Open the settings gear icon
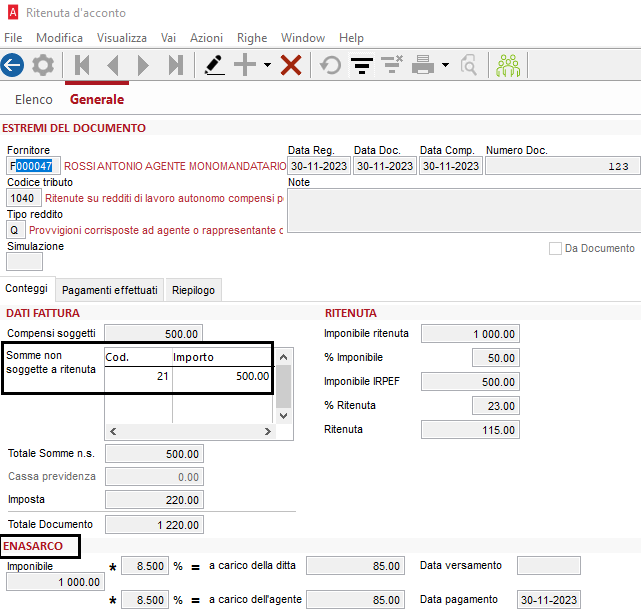This screenshot has width=641, height=612. tap(43, 65)
